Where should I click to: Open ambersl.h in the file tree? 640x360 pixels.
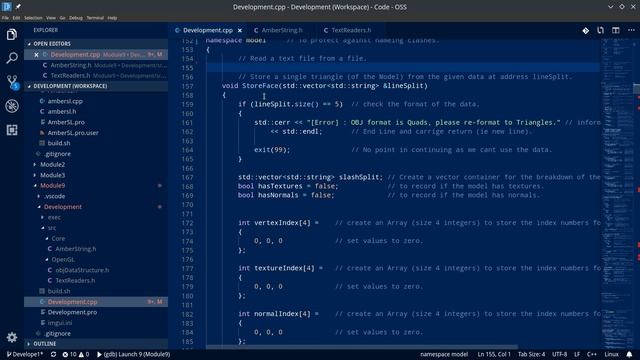click(x=96, y=111)
